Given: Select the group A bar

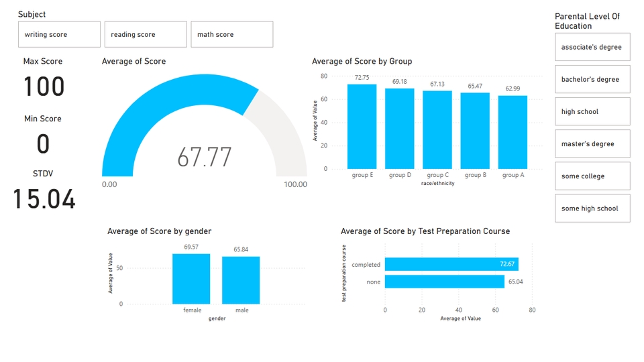Looking at the screenshot, I should 513,133.
